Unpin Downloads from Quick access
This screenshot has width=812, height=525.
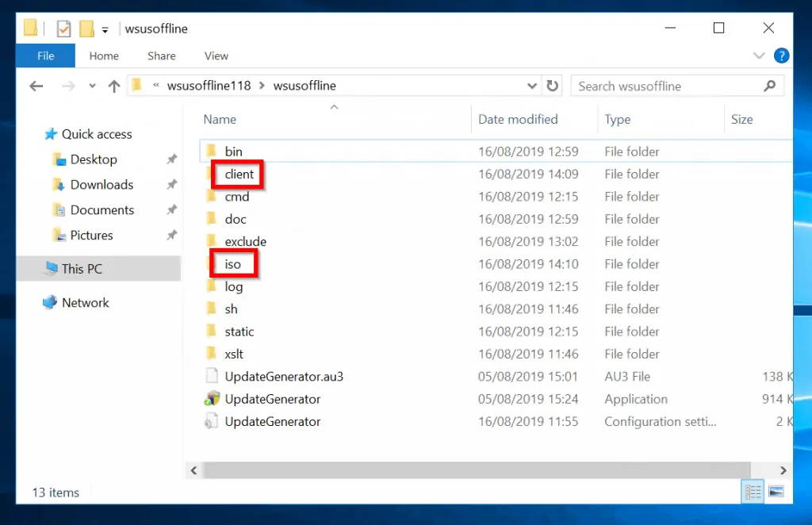tap(171, 184)
